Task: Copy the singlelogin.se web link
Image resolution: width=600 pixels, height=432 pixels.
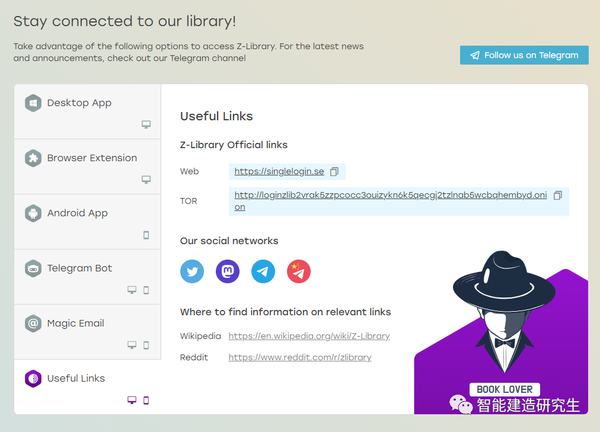Action: click(x=334, y=171)
